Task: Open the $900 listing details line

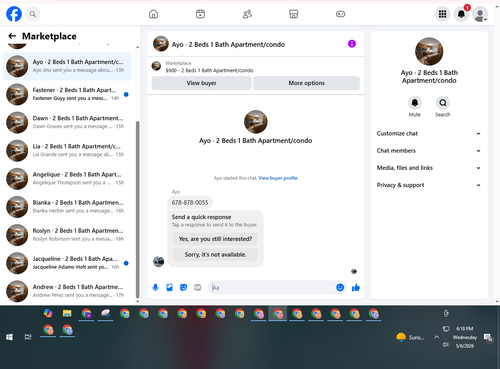Action: click(209, 70)
